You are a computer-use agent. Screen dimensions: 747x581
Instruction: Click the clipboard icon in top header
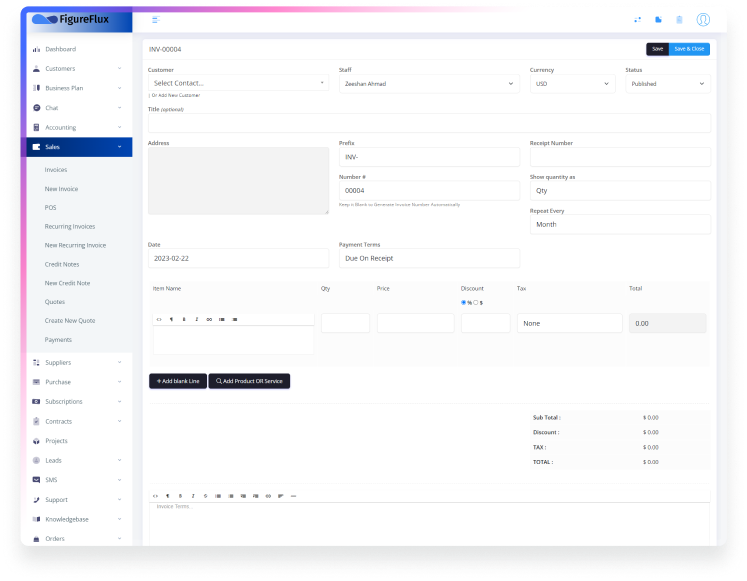679,20
